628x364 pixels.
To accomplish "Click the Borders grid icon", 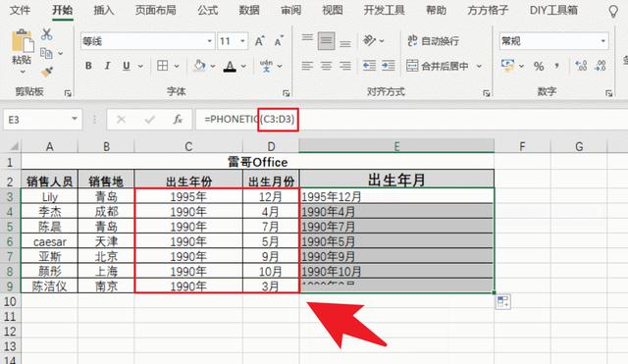I will 163,66.
